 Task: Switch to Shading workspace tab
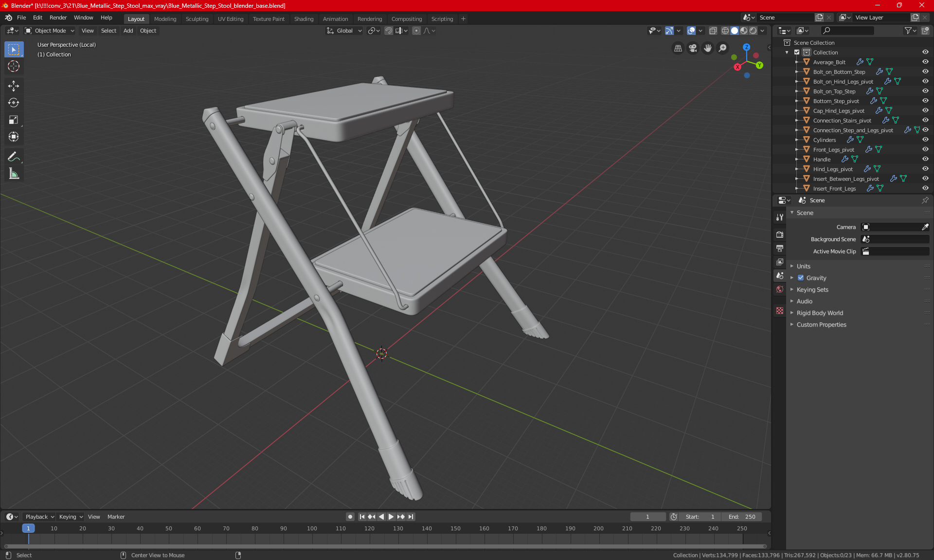pyautogui.click(x=304, y=19)
